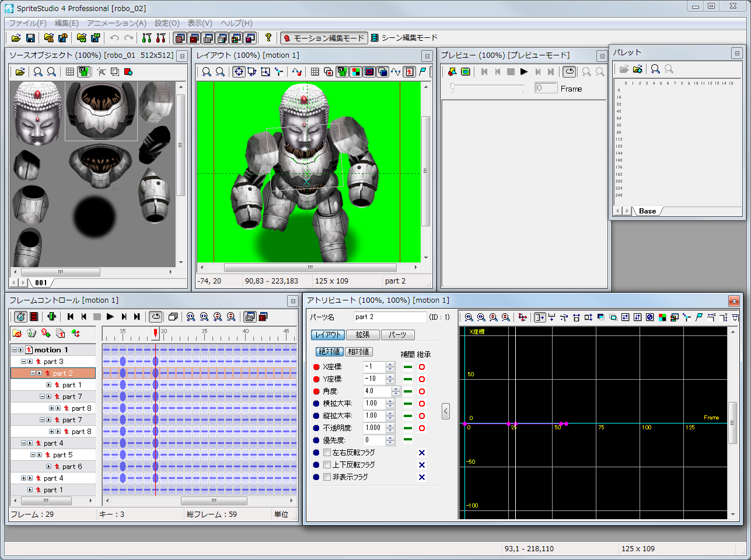Screen dimensions: 751x560
Task: Toggle grid display in Layout toolbar
Action: tap(315, 72)
